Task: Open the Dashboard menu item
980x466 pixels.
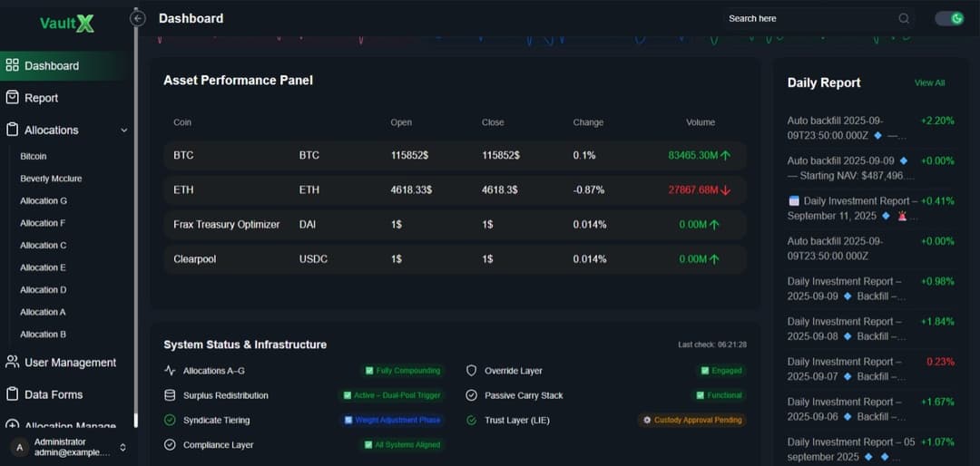Action: pyautogui.click(x=67, y=65)
